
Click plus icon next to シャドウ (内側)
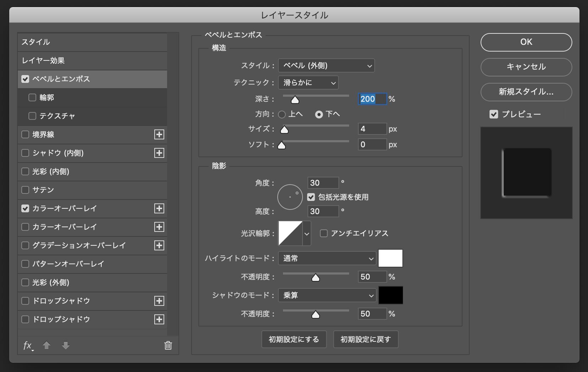(159, 153)
